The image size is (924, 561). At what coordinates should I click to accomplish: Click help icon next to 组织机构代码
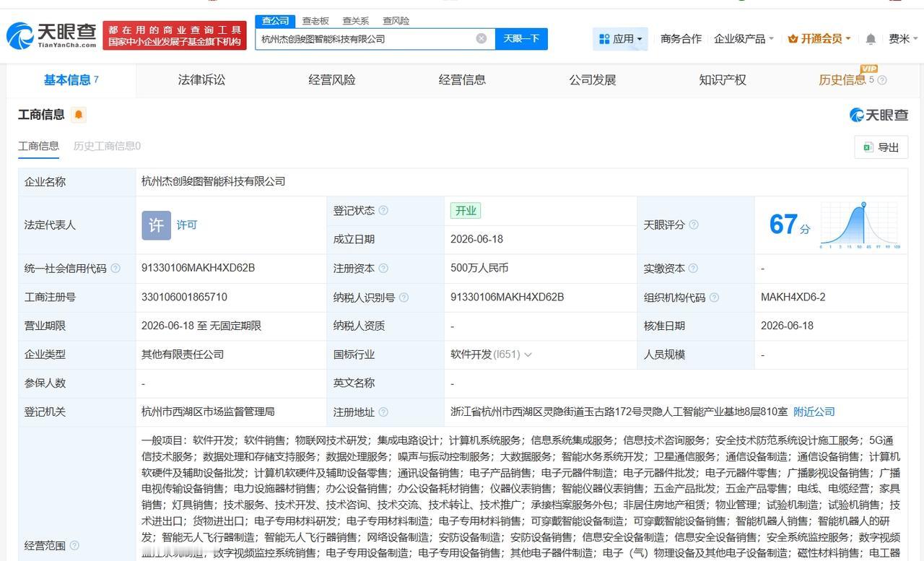[x=714, y=297]
